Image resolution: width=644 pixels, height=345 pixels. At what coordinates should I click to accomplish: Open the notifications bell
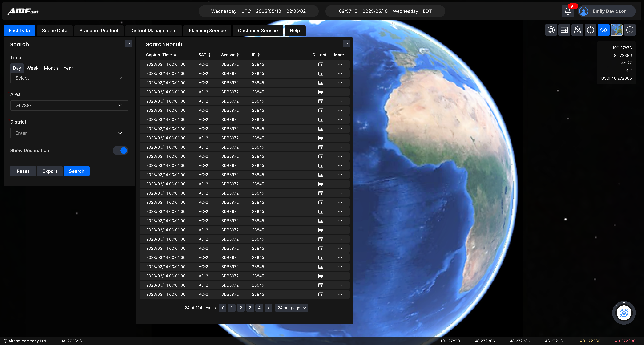coord(568,11)
